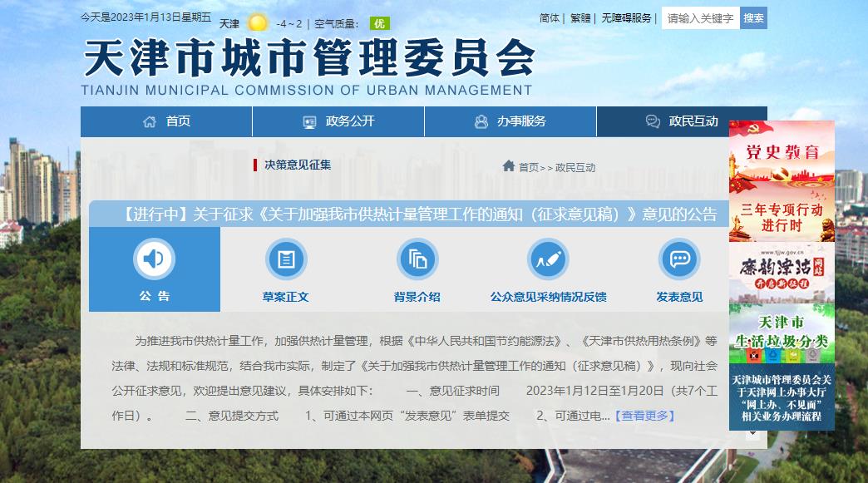Go to the 政务公开 navigation tab
Screen dimensions: 868x483
tap(338, 121)
